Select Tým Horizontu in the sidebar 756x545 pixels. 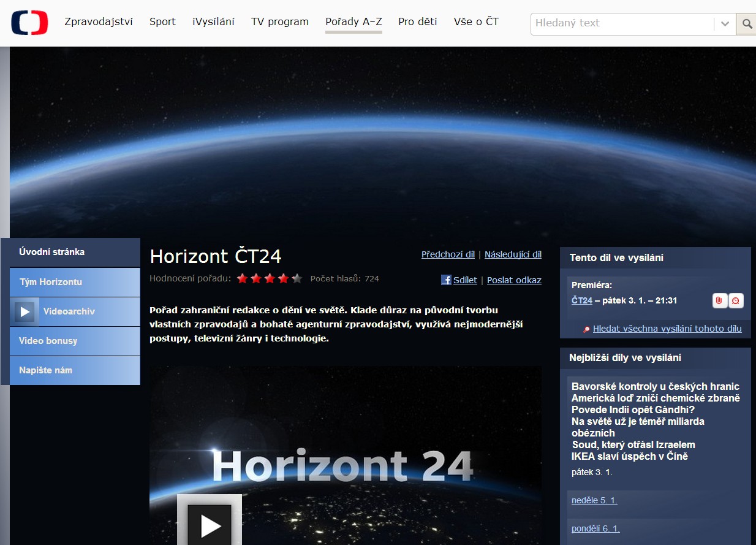(x=50, y=282)
